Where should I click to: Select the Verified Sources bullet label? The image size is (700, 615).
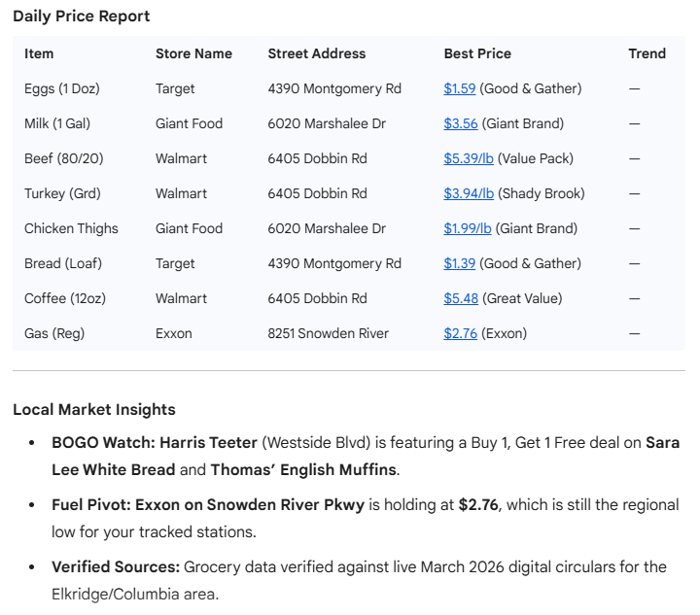[x=115, y=566]
